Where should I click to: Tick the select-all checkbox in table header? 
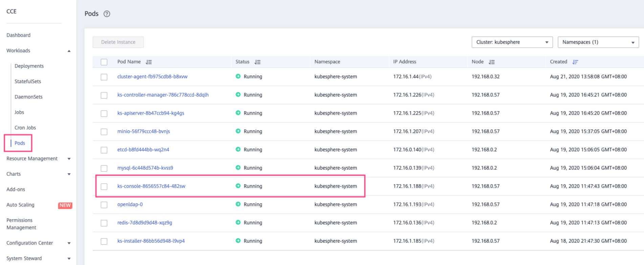coord(104,62)
